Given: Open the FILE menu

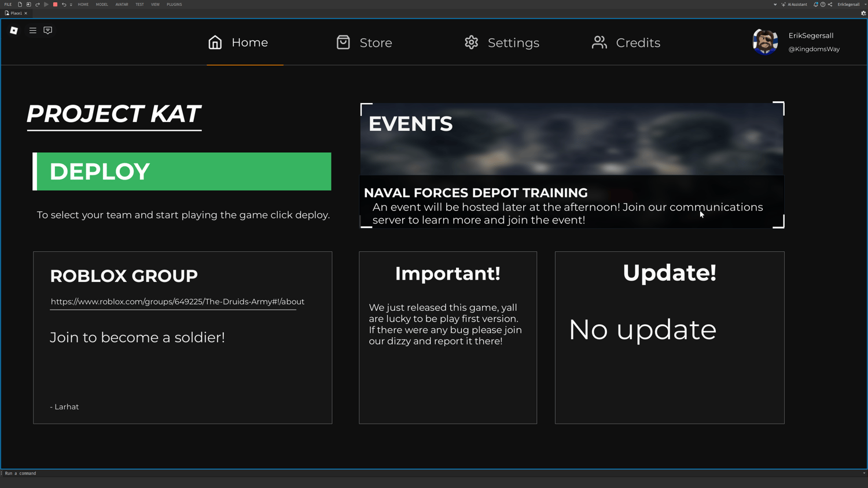Looking at the screenshot, I should coord(8,5).
